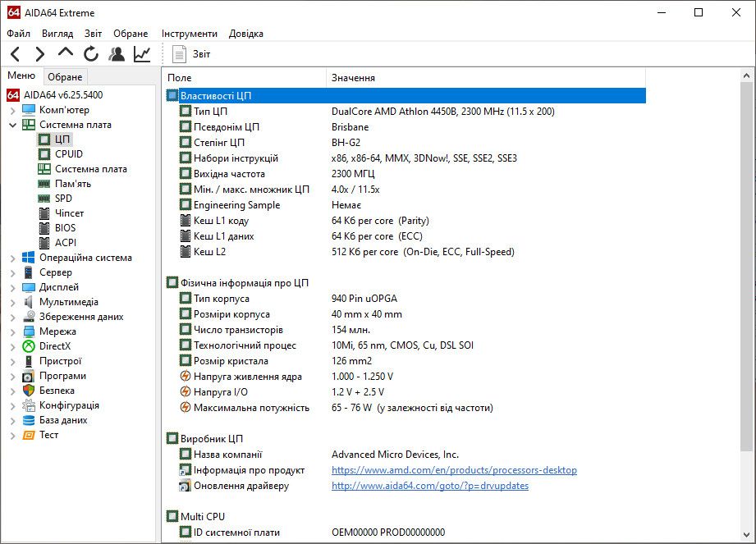
Task: Refresh the view with the circular arrow icon
Action: tap(90, 54)
